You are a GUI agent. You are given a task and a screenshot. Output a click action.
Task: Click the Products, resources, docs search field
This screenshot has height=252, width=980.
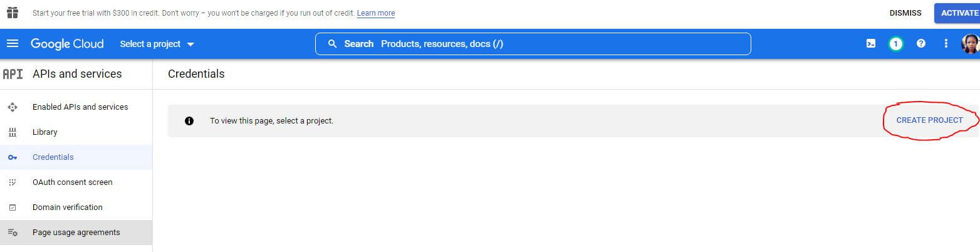click(x=533, y=44)
